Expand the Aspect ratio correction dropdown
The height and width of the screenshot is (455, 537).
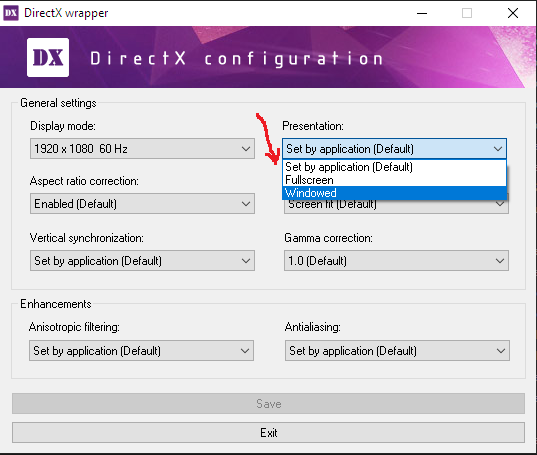pos(142,204)
